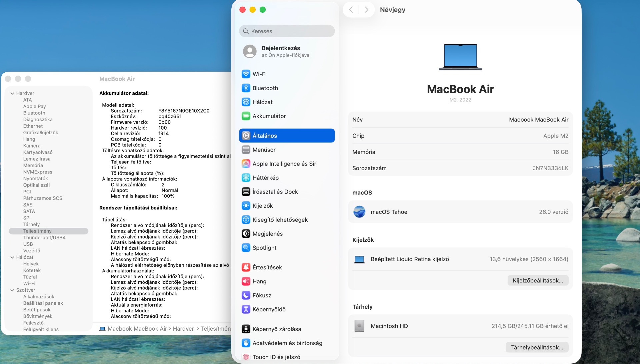This screenshot has height=364, width=640.
Task: Open Apple Intelligence és Siri icon
Action: pyautogui.click(x=246, y=164)
